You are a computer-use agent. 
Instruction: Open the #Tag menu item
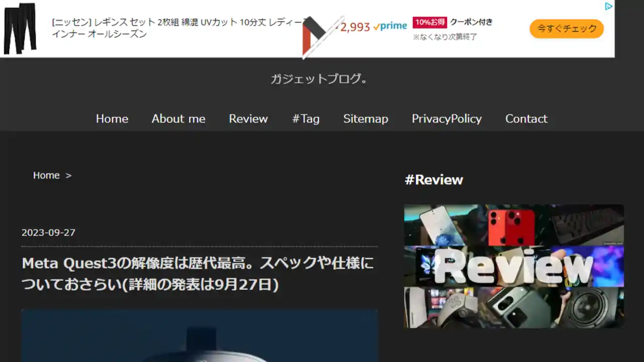tap(306, 119)
